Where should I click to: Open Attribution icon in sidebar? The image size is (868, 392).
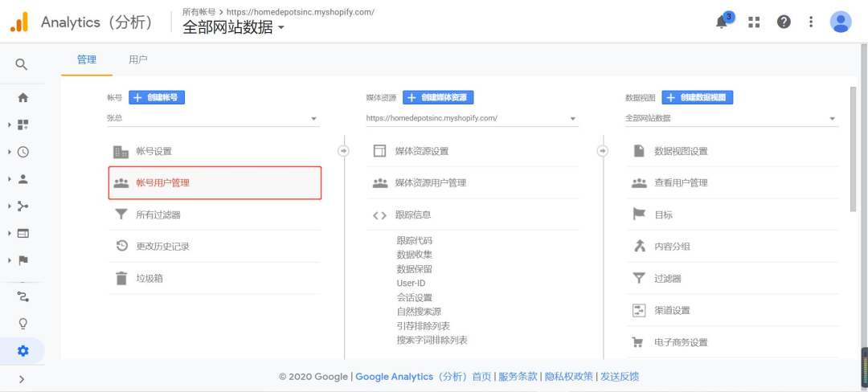(23, 297)
